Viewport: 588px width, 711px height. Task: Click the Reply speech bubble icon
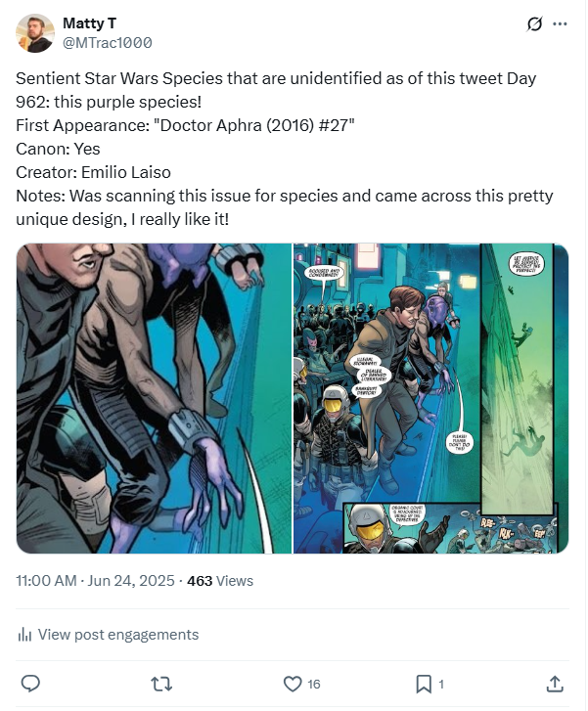click(30, 684)
